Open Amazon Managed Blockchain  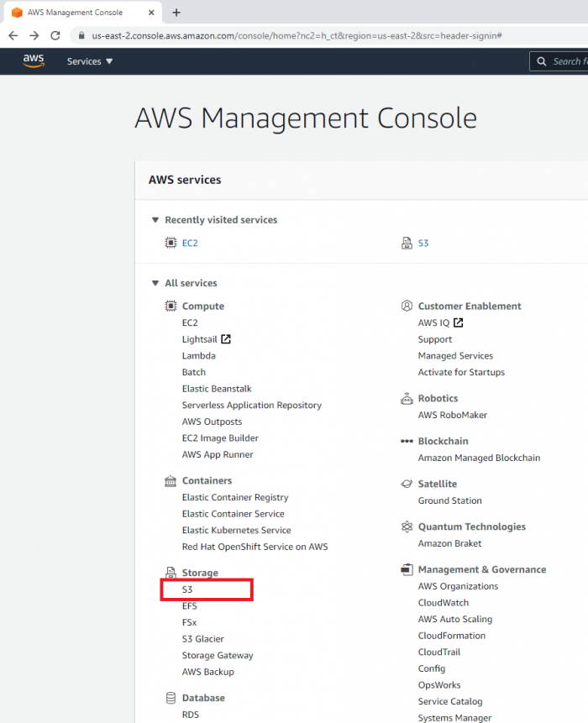tap(479, 458)
